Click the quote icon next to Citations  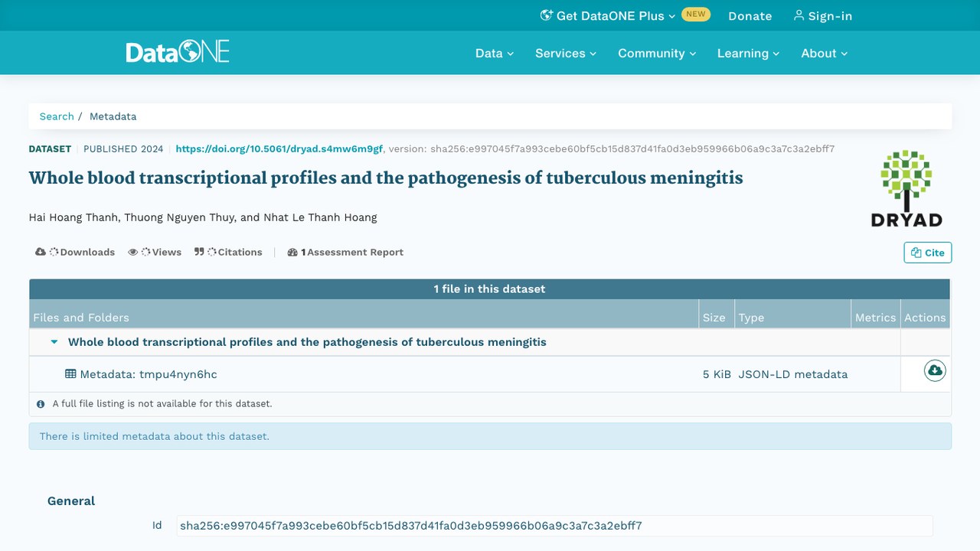point(199,252)
